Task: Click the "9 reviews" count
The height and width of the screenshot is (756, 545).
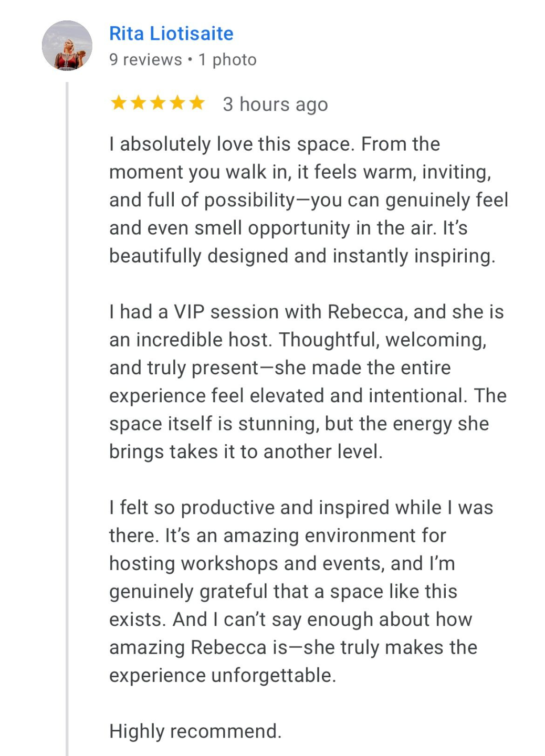Action: point(145,60)
